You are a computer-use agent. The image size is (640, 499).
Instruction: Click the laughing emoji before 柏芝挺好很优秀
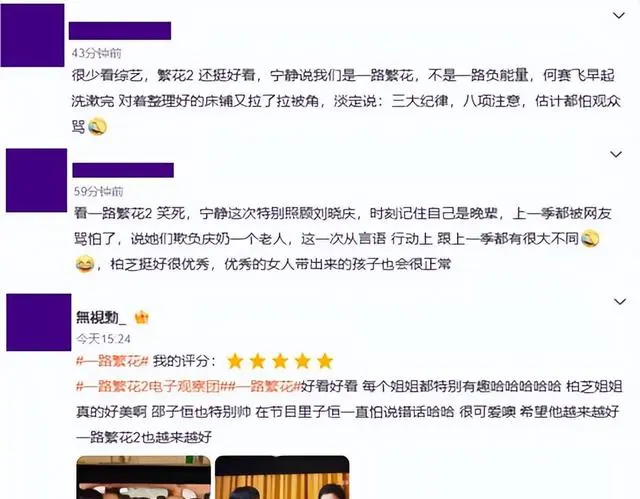coord(85,264)
